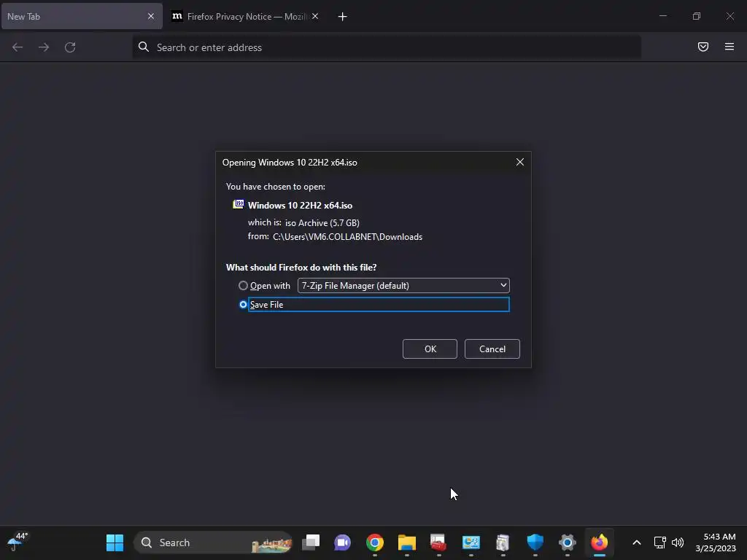The width and height of the screenshot is (747, 560).
Task: Click the ISO file icon in dialog
Action: pos(239,204)
